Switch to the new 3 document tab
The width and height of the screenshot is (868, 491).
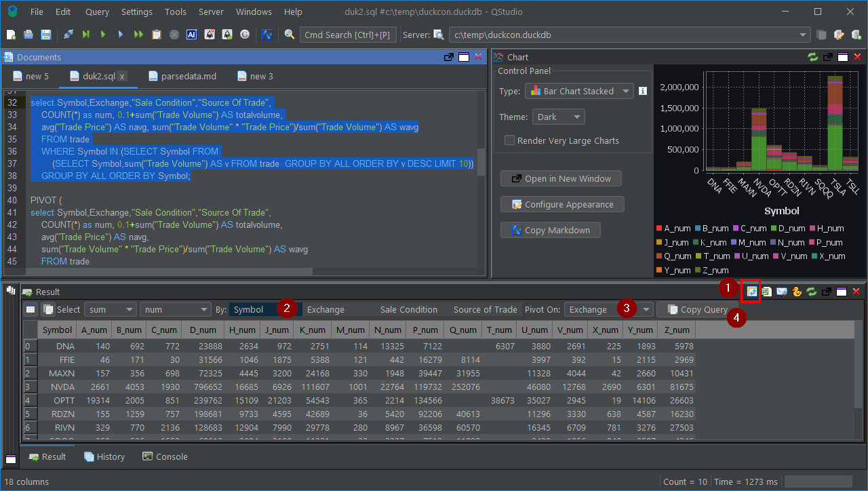[x=254, y=76]
